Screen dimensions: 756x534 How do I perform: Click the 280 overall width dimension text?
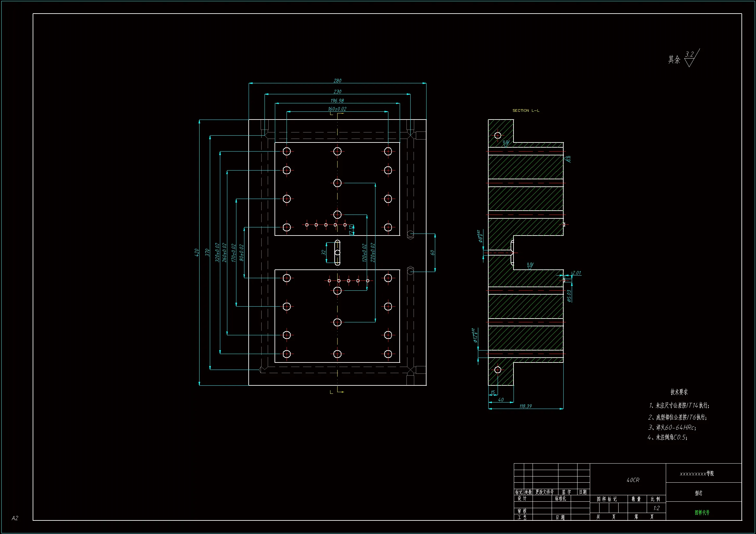pos(337,81)
